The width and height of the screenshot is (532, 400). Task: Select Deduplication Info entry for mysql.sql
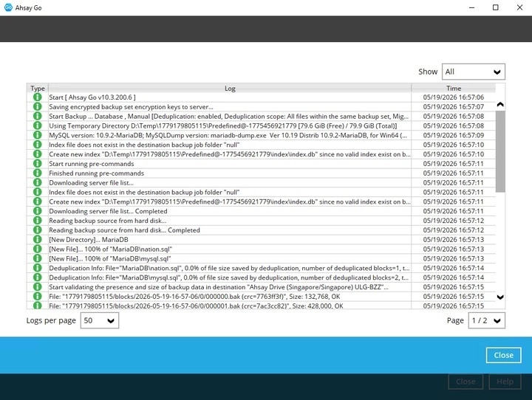(230, 277)
